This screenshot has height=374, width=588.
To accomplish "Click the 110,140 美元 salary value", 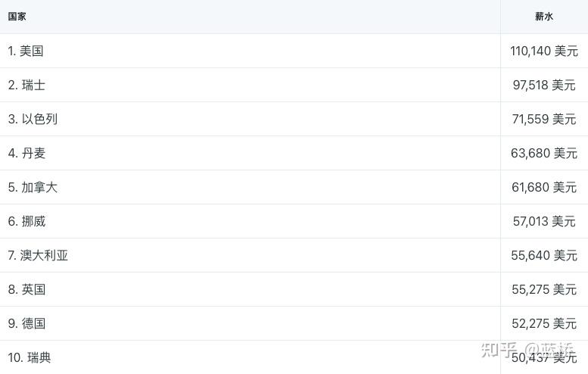I will click(x=544, y=51).
